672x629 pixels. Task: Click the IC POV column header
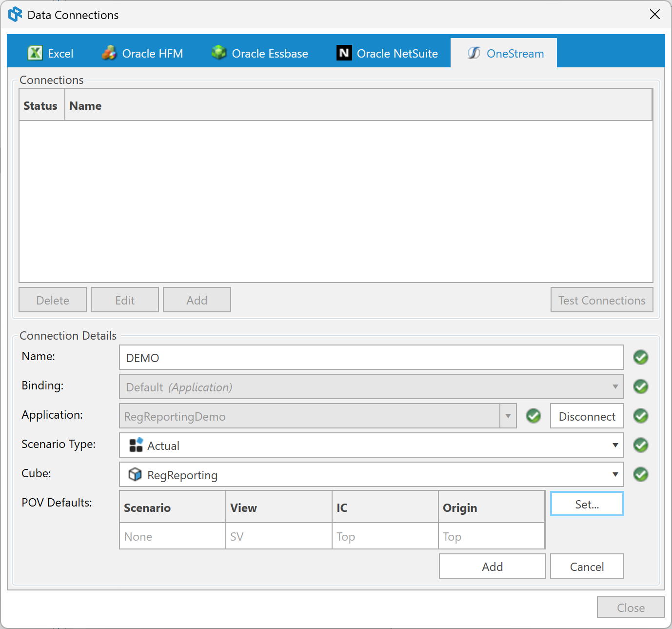pos(385,507)
